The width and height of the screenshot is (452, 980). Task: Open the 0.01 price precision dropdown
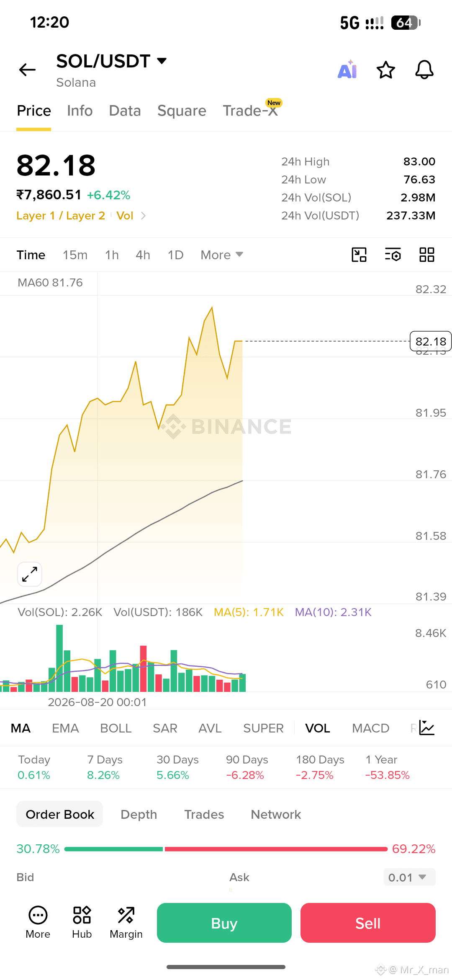(409, 877)
